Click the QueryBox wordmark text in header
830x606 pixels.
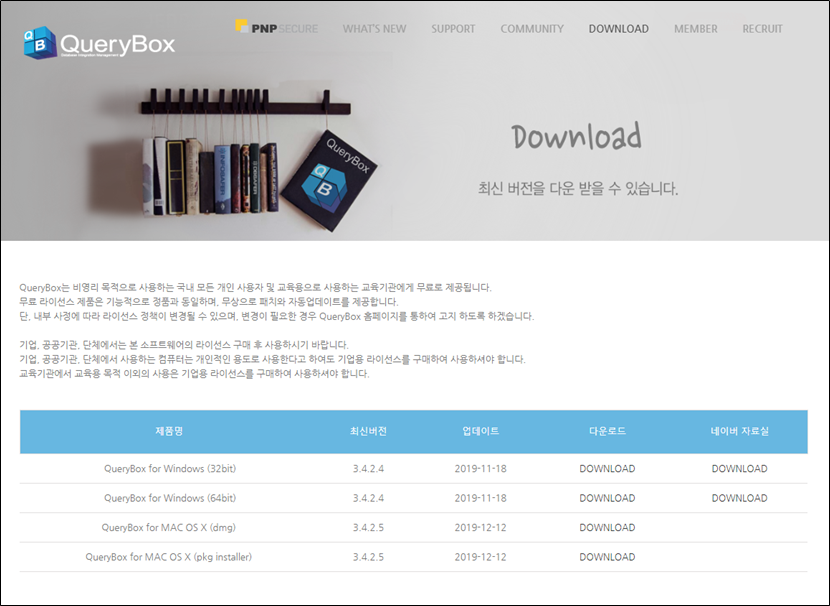tap(118, 45)
